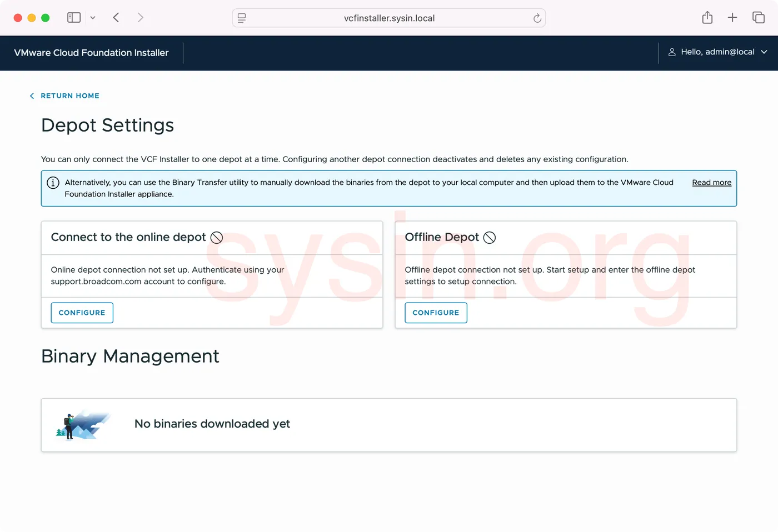The image size is (778, 532).
Task: Open the Read more link
Action: (x=712, y=183)
